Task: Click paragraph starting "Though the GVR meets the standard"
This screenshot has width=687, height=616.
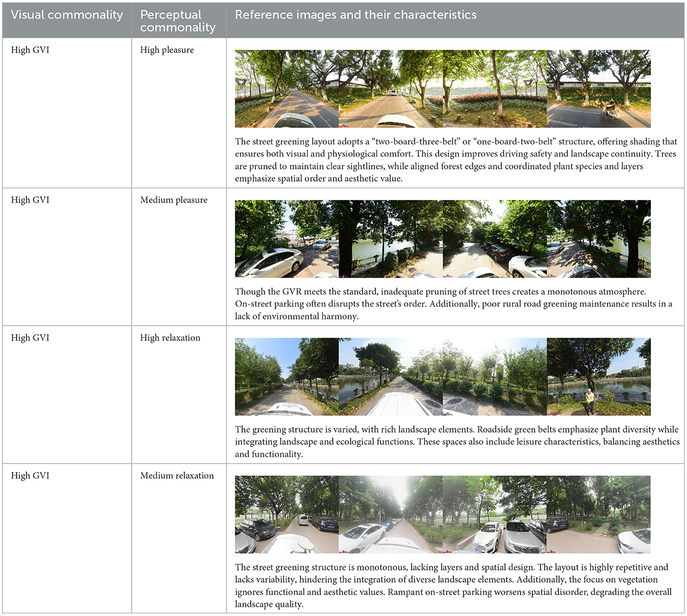Action: pyautogui.click(x=454, y=304)
